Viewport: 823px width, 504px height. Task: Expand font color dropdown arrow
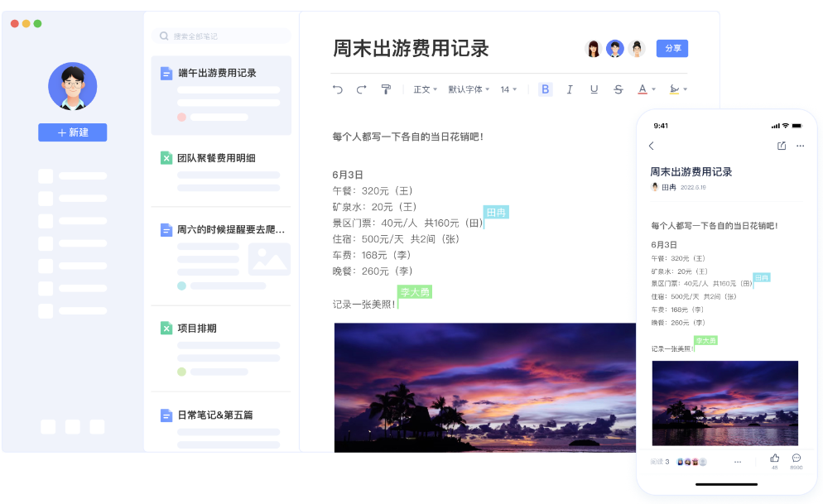point(653,89)
